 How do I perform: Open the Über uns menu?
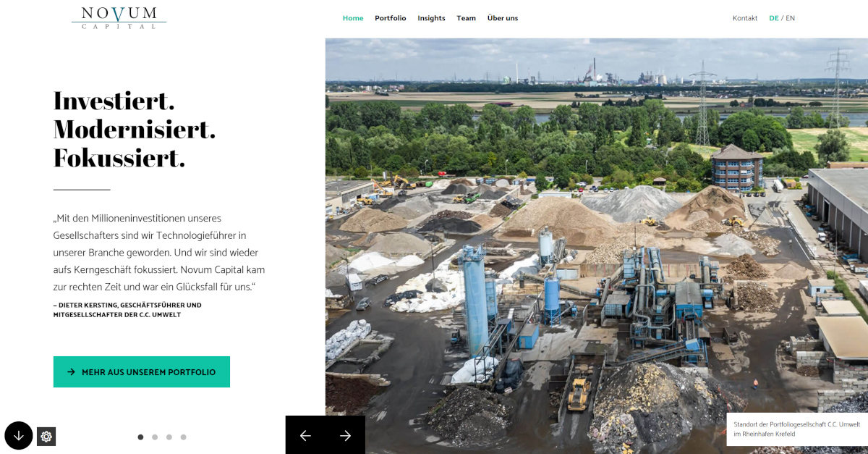coord(503,18)
